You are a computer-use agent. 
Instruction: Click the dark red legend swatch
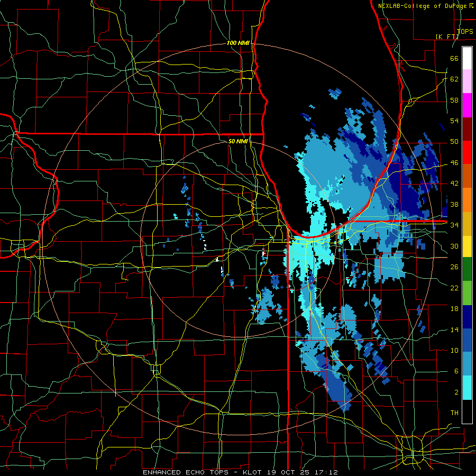click(467, 129)
